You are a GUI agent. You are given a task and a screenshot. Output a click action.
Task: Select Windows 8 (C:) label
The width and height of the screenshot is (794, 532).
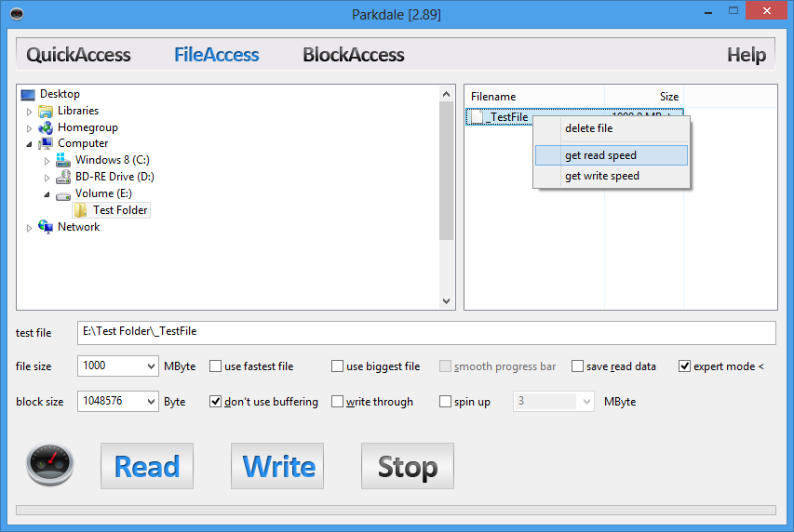click(113, 160)
